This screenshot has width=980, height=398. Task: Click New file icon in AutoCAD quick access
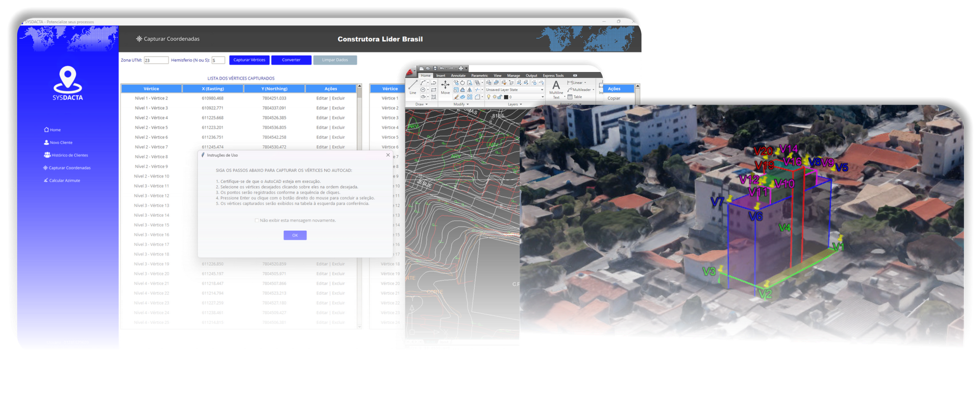coord(421,68)
